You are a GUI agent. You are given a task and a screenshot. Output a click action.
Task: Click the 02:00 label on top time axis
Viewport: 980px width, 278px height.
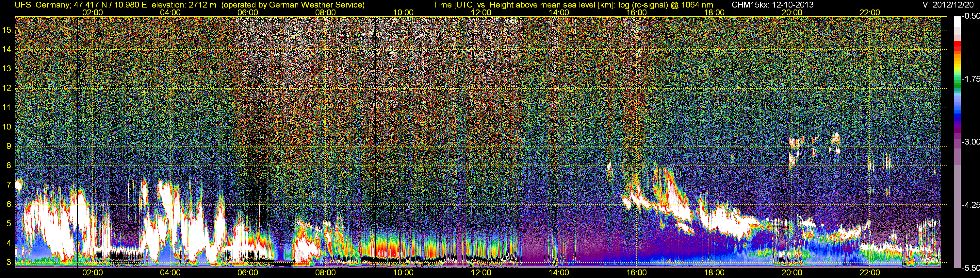tap(92, 12)
